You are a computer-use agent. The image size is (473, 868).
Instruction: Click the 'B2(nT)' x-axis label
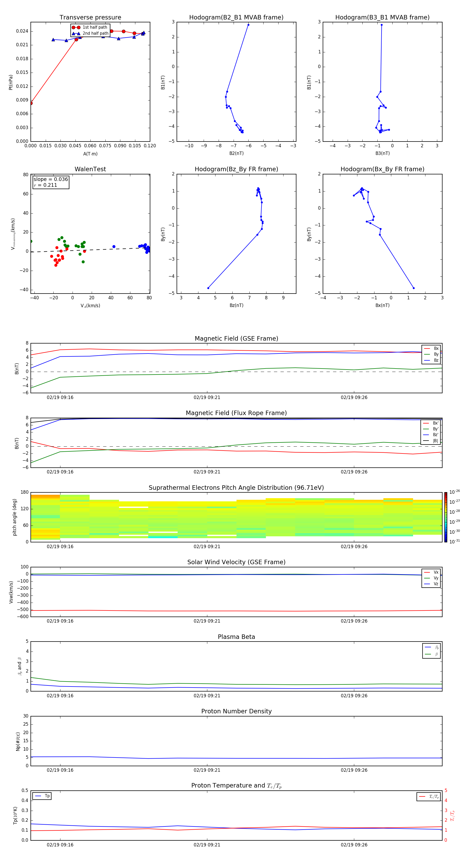pyautogui.click(x=236, y=153)
